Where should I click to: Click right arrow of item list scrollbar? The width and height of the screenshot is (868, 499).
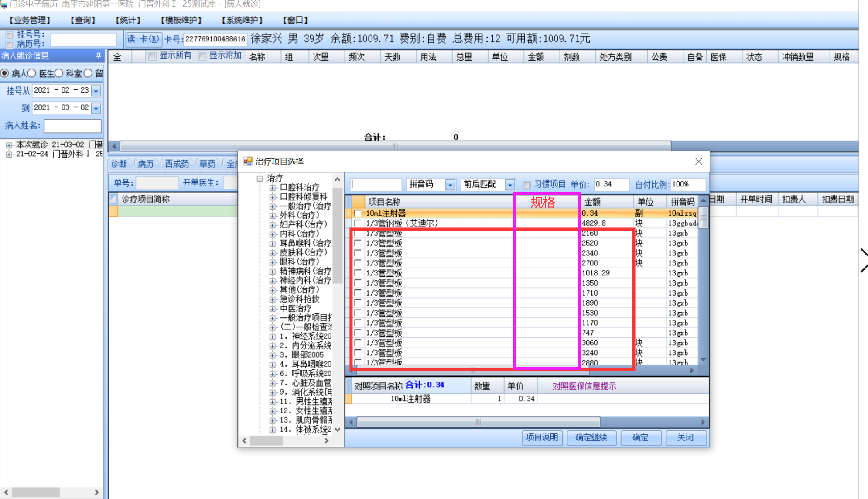(692, 371)
